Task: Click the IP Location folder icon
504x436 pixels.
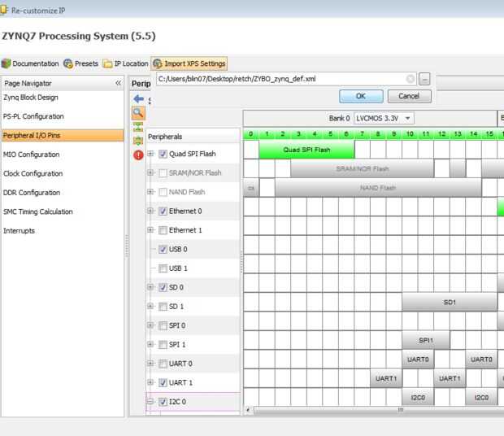Action: (x=107, y=63)
